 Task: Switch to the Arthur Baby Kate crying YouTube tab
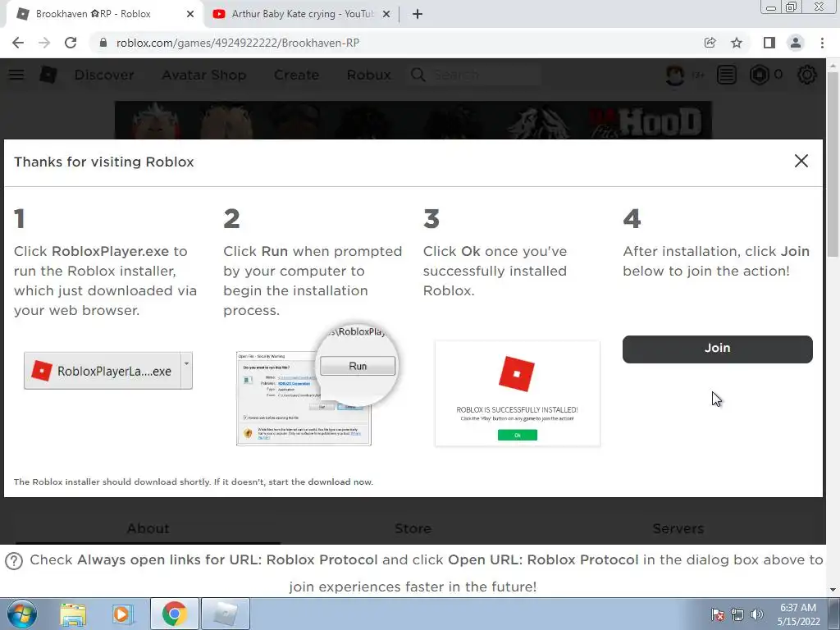(x=303, y=14)
